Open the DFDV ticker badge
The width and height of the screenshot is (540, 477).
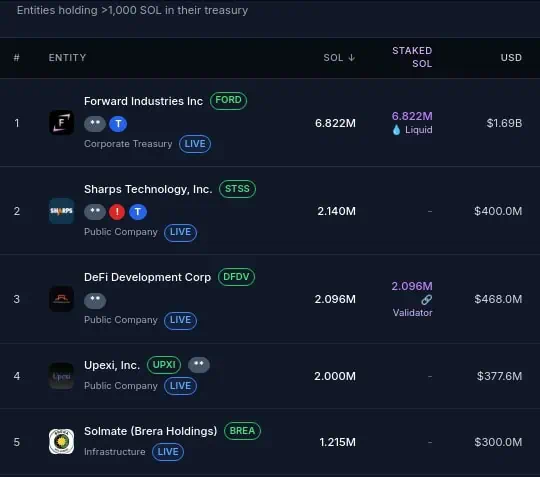coord(236,277)
